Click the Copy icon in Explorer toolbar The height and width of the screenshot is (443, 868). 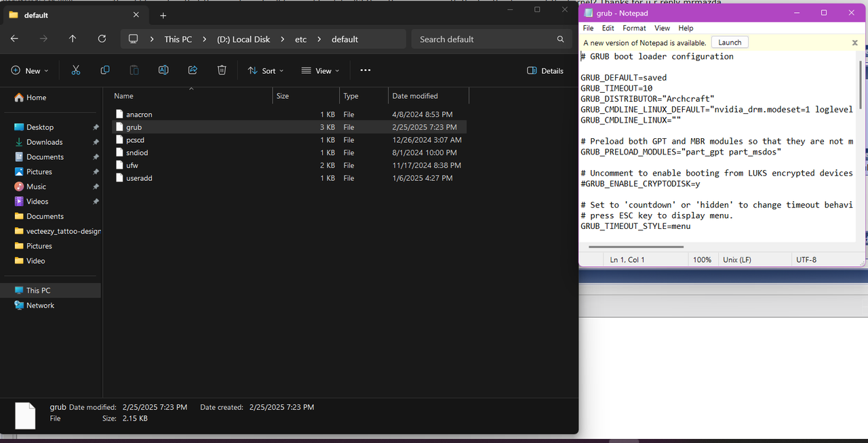[105, 70]
